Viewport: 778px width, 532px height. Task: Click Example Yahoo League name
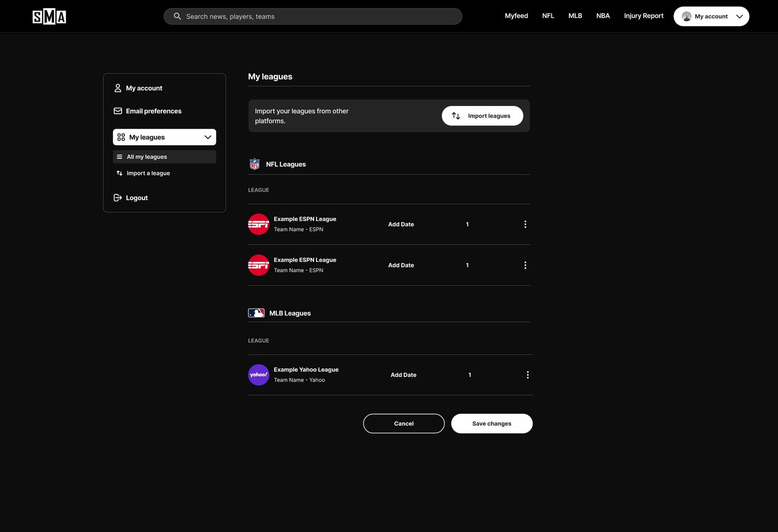[306, 369]
